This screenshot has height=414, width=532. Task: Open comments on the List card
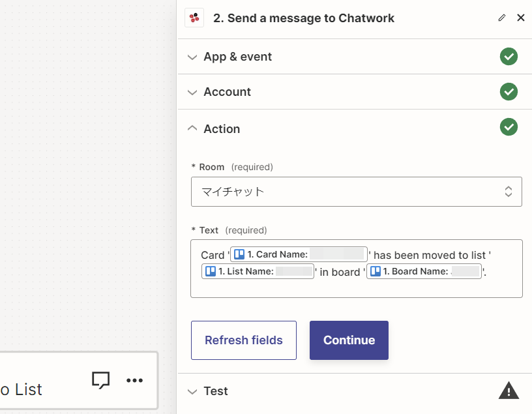coord(101,380)
